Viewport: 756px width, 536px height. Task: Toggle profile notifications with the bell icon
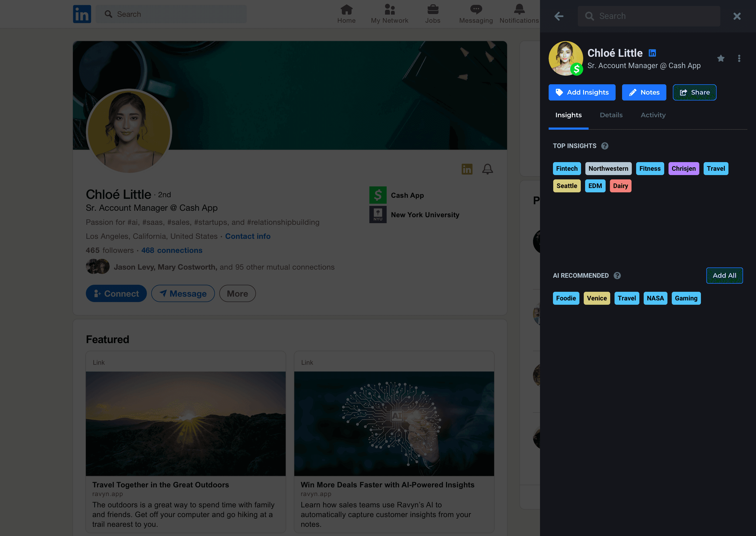488,169
